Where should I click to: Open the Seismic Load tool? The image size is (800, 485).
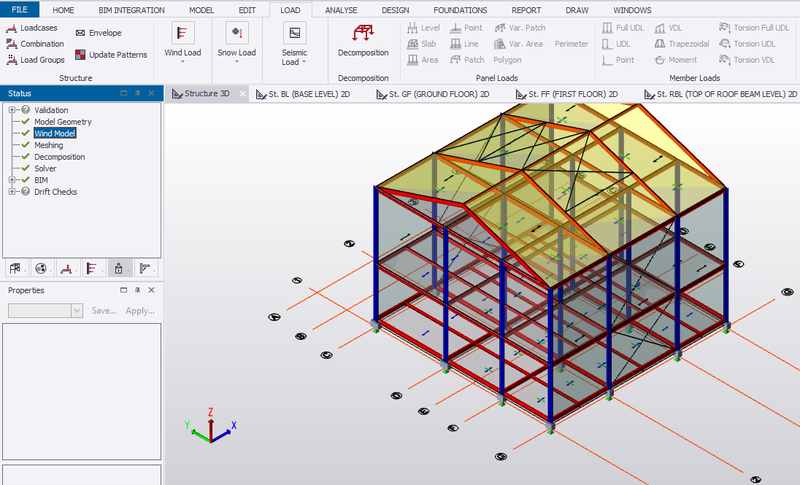(x=294, y=43)
